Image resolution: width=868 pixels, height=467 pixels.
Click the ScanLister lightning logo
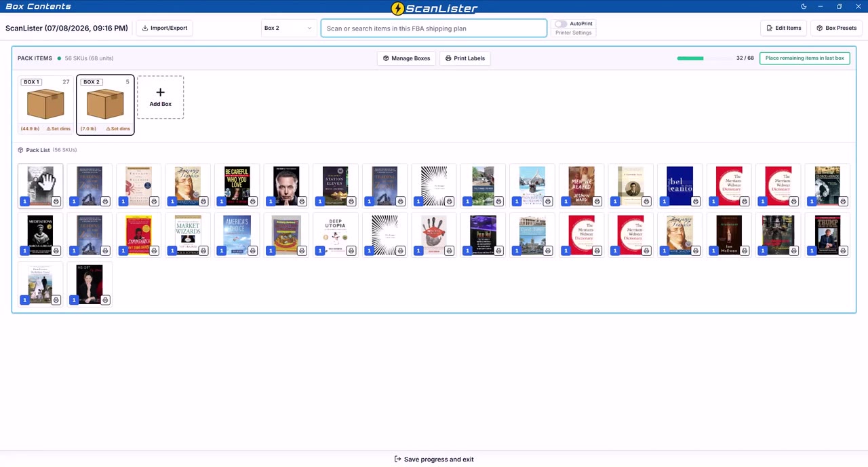point(398,8)
